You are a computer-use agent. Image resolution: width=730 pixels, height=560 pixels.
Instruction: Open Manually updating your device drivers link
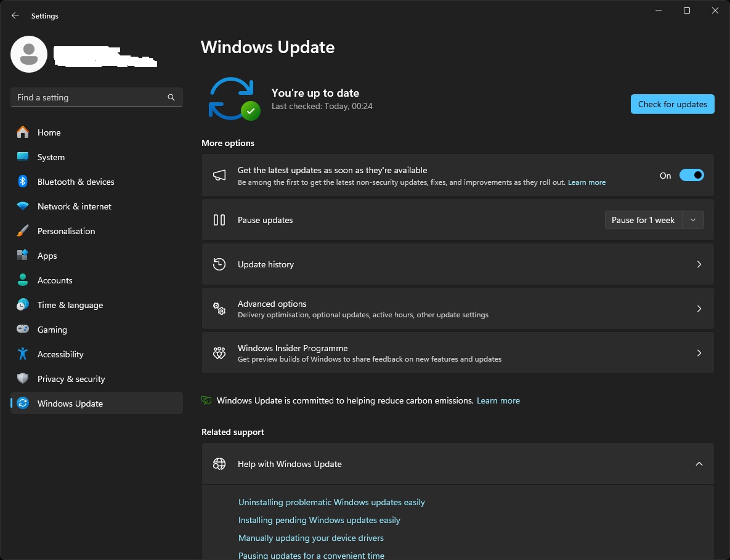(x=311, y=538)
